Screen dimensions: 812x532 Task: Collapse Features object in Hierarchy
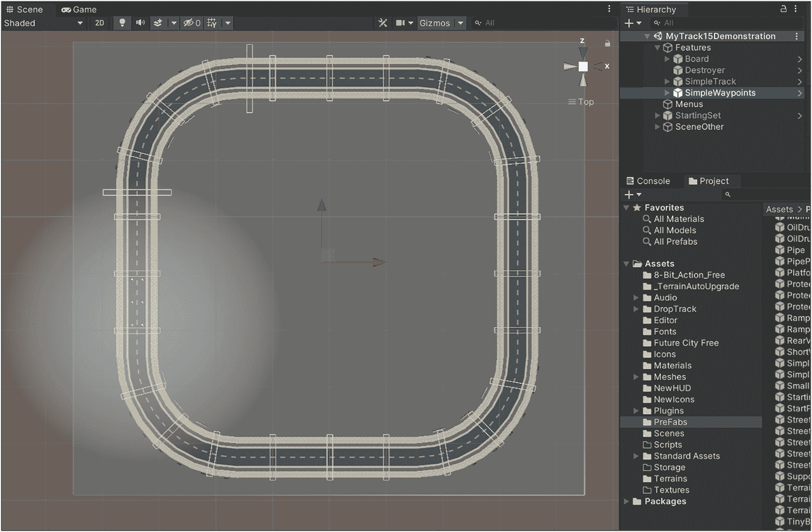(658, 48)
